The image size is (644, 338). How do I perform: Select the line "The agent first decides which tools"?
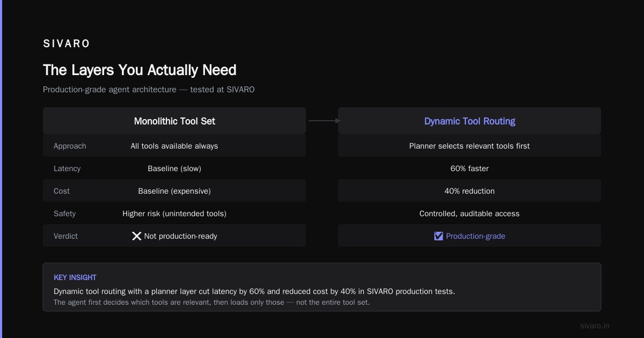[x=211, y=302]
